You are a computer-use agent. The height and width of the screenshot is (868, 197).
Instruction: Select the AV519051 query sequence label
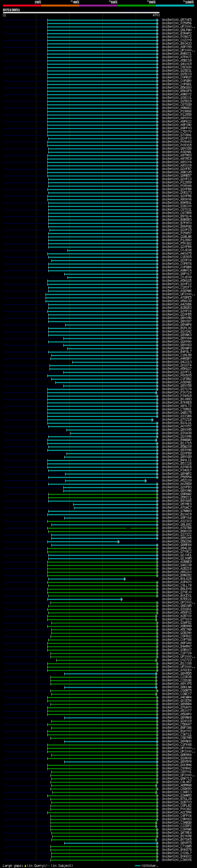(x=11, y=10)
